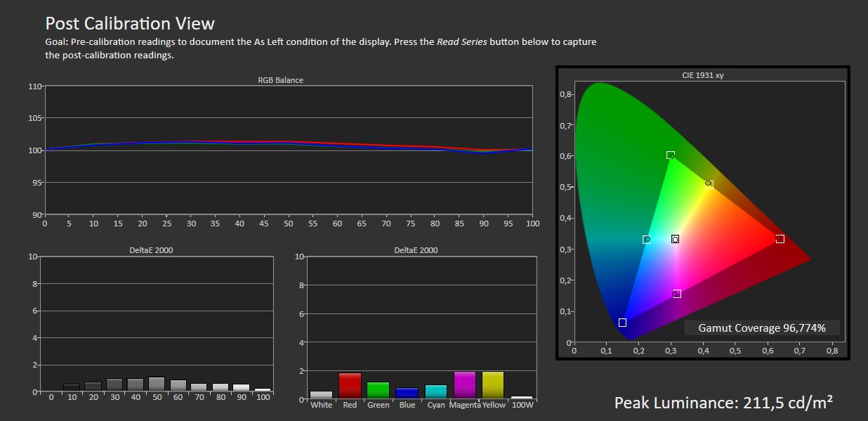Screen dimensions: 868x421
Task: Click the RGB Balance chart title
Action: (280, 80)
